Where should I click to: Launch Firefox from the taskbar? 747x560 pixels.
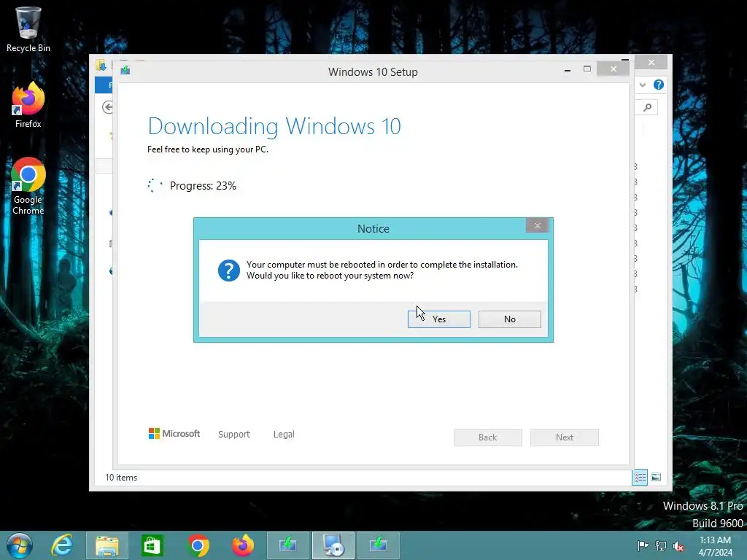tap(242, 545)
